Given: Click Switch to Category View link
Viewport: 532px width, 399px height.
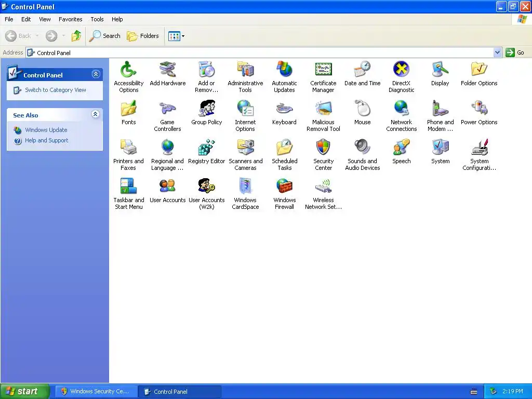Looking at the screenshot, I should pyautogui.click(x=55, y=90).
